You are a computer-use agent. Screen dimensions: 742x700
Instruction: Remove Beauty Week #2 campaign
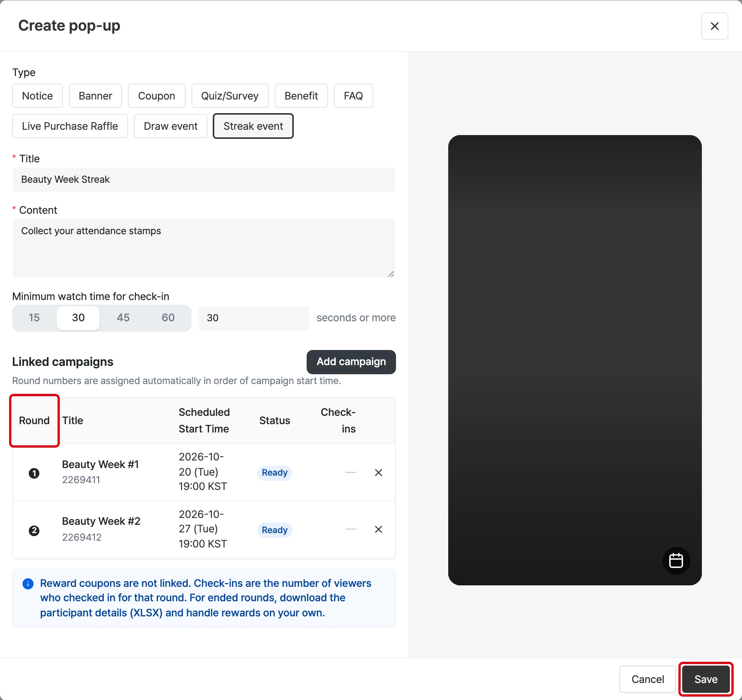(x=378, y=529)
